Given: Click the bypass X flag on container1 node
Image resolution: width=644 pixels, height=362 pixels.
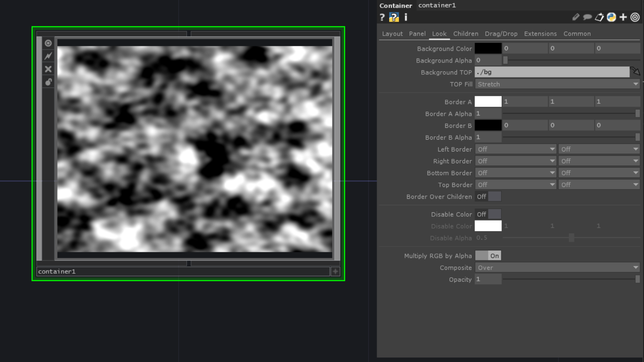Looking at the screenshot, I should [48, 69].
